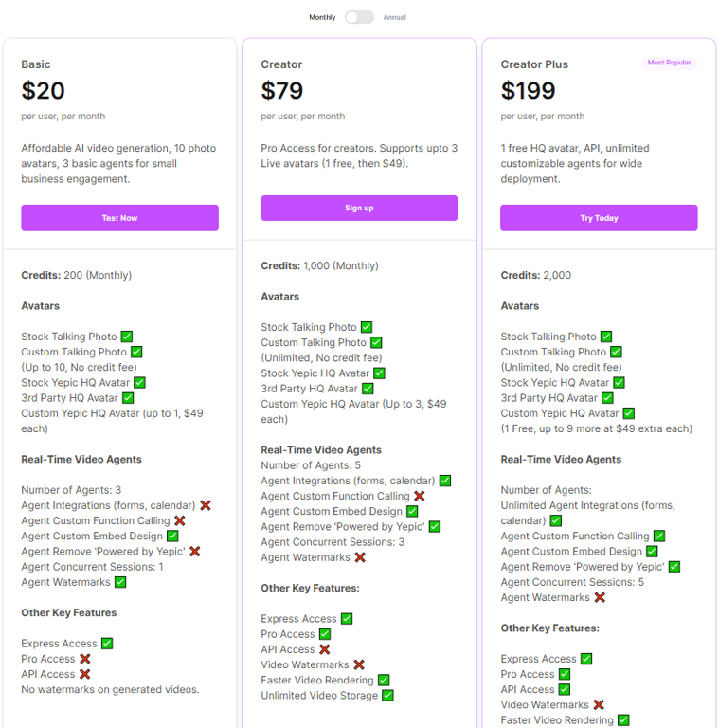Viewport: 719px width, 728px height.
Task: Click Basic Agent Watermarks green checkmark
Action: pos(120,582)
